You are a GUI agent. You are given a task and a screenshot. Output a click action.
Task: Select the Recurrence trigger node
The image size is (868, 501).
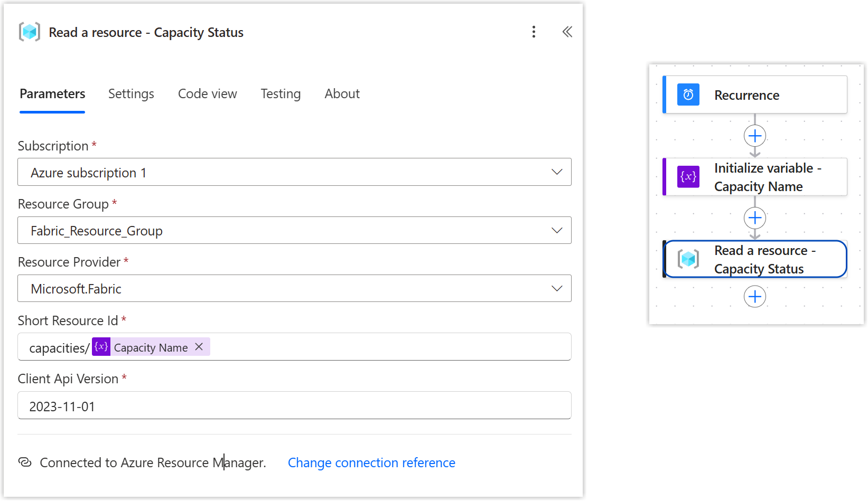coord(755,95)
